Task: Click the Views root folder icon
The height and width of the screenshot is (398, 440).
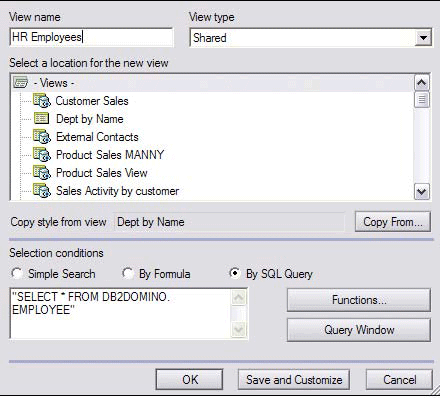Action: (20, 82)
